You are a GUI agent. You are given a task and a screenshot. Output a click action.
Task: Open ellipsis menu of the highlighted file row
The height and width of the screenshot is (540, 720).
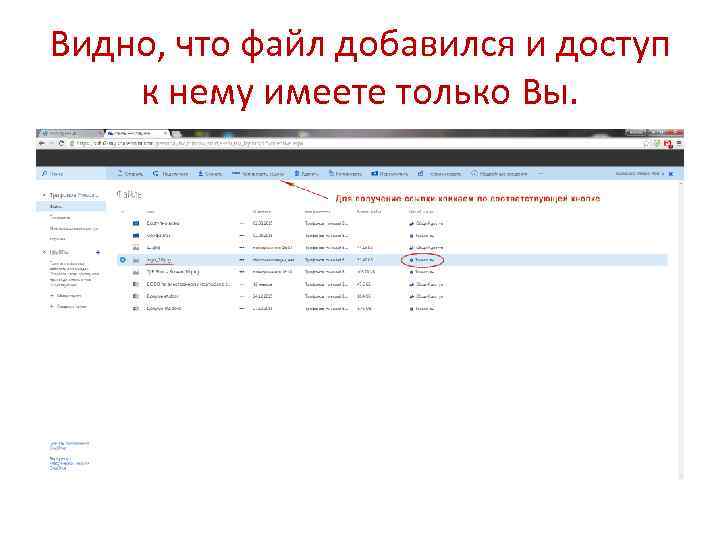pos(242,260)
